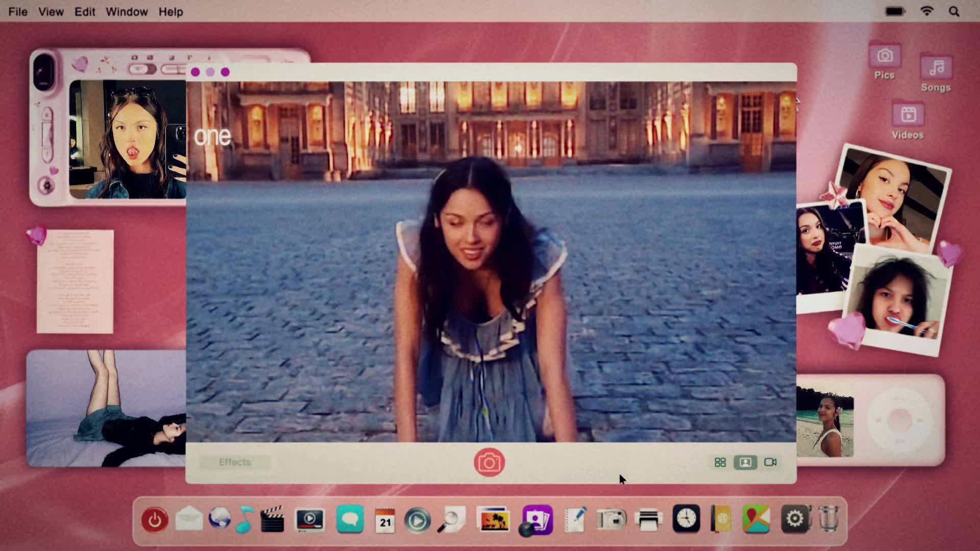Open the teal Messages chat bubble

[x=350, y=519]
